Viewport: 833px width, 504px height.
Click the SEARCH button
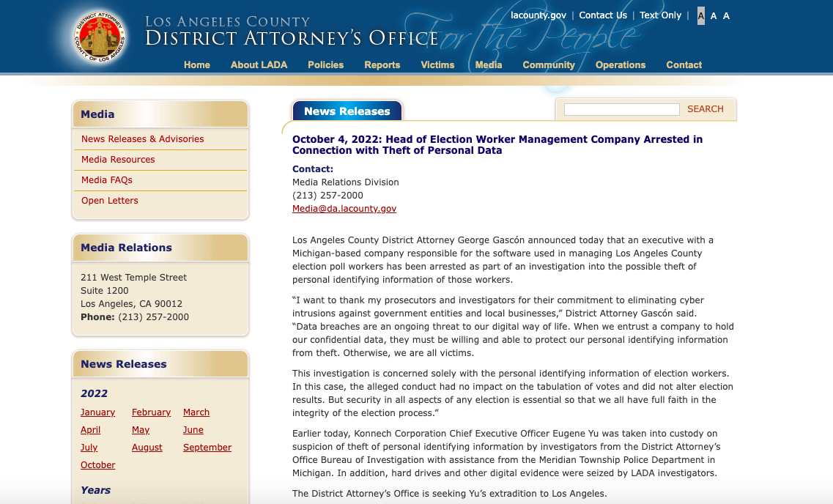click(705, 109)
